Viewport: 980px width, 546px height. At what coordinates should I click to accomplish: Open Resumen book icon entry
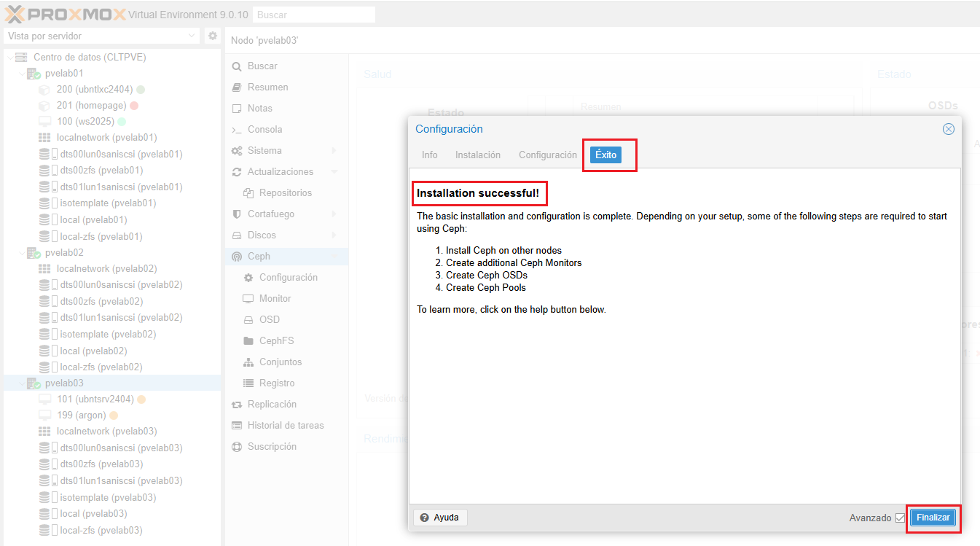click(x=285, y=87)
